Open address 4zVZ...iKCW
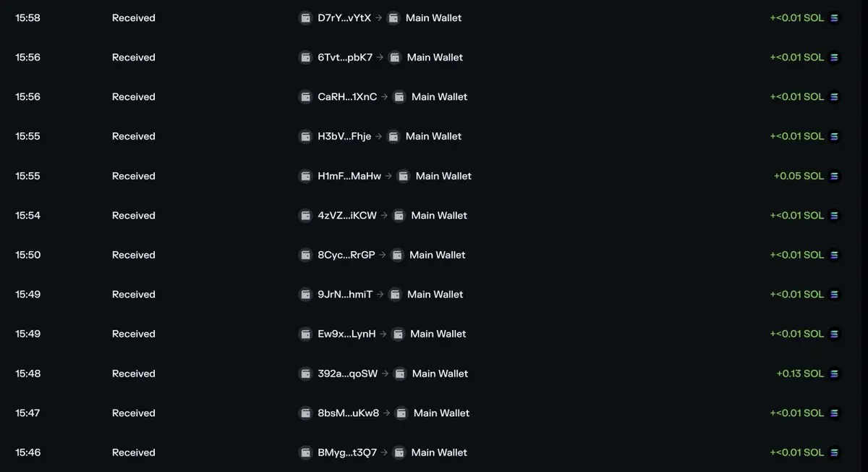This screenshot has height=472, width=868. [347, 216]
